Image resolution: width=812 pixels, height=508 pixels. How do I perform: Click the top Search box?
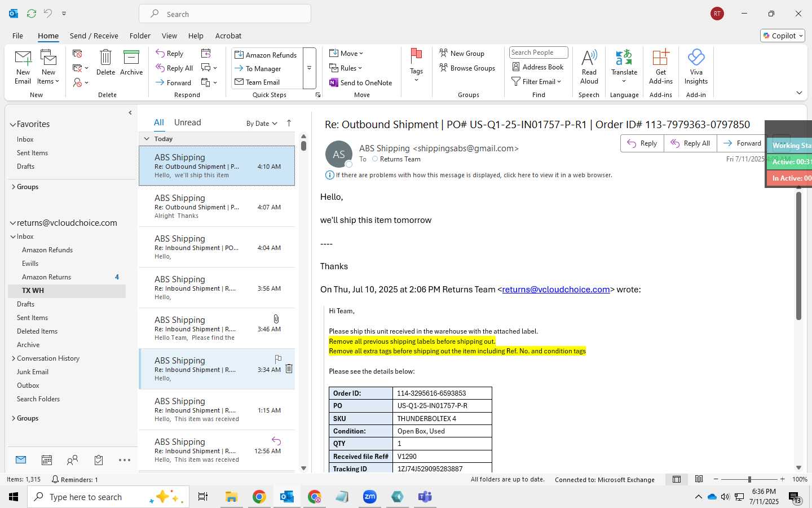225,14
